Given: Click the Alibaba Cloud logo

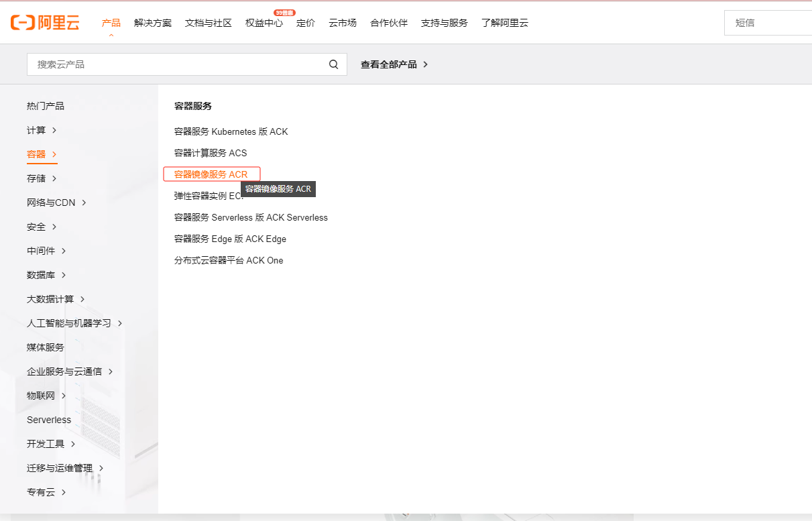Looking at the screenshot, I should (x=45, y=23).
